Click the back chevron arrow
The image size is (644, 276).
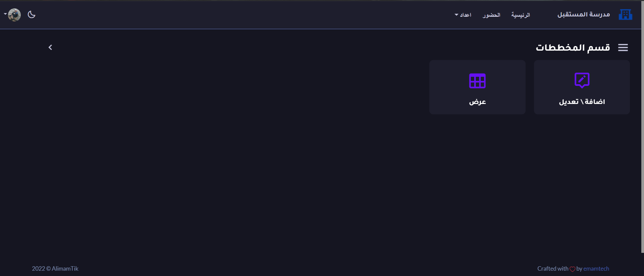click(x=50, y=48)
